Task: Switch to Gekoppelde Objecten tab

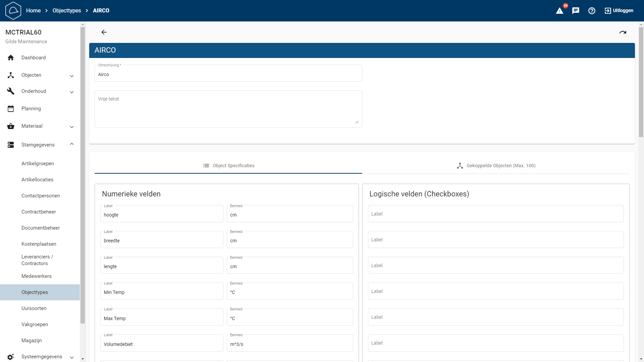Action: point(496,166)
